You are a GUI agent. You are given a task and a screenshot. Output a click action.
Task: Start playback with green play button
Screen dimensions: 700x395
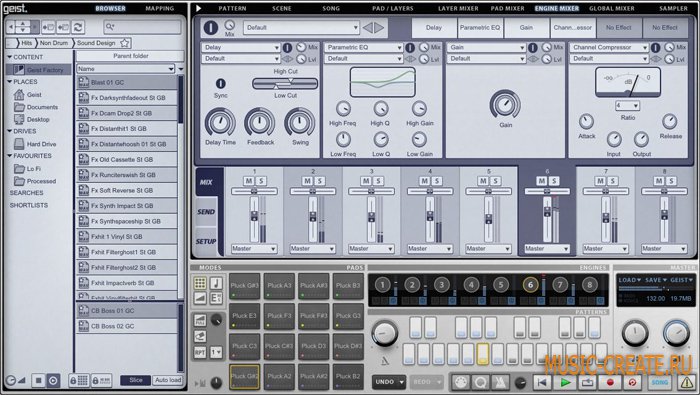click(565, 382)
